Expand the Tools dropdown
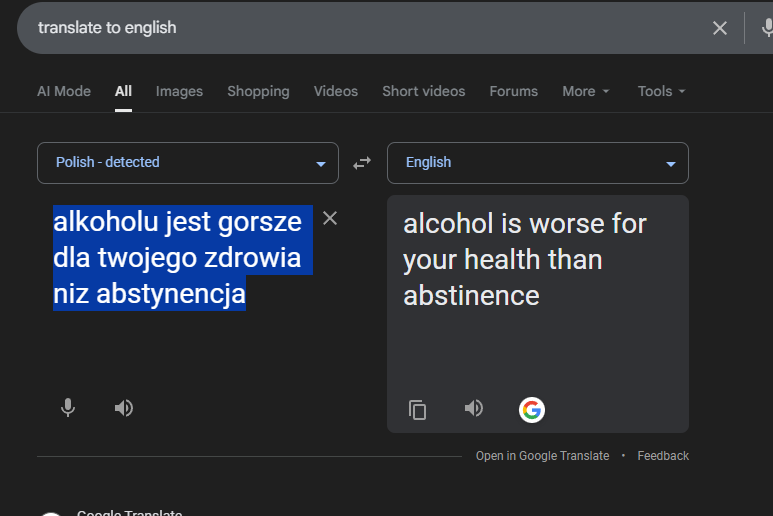Screen dimensions: 773x516 [661, 91]
